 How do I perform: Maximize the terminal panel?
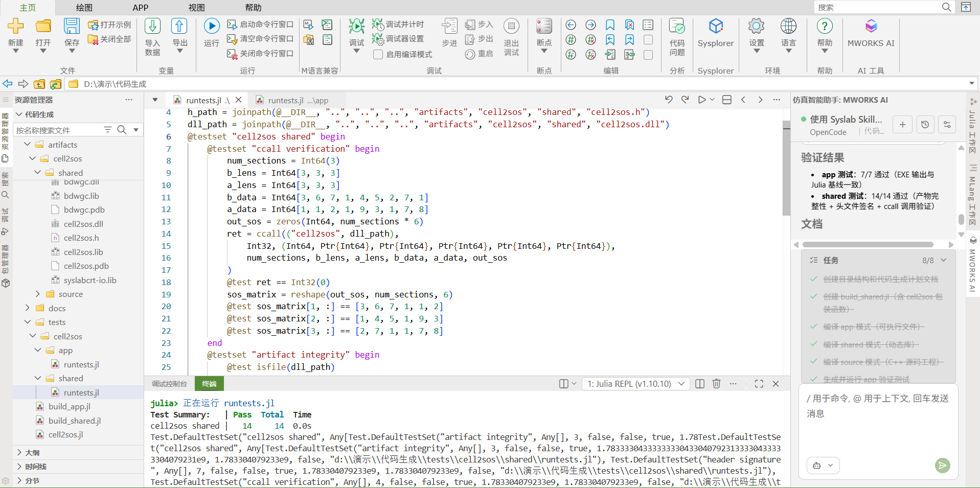click(759, 384)
